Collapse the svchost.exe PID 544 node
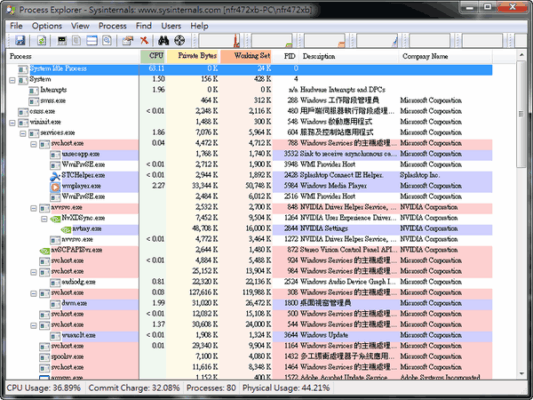533x400 pixels. click(33, 325)
